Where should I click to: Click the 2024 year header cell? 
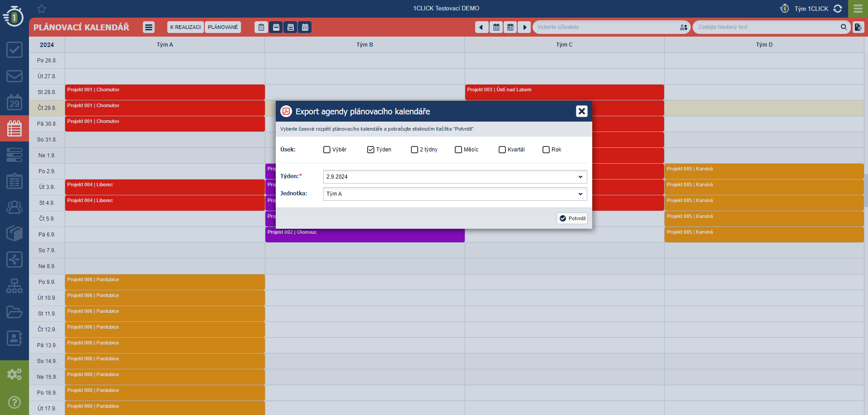click(47, 45)
